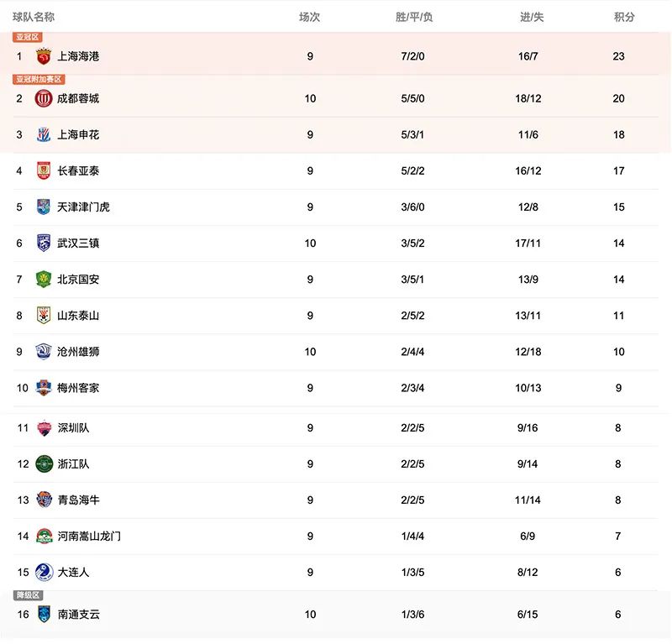Click the 上海海港 team logo
Image resolution: width=672 pixels, height=644 pixels.
(x=44, y=56)
